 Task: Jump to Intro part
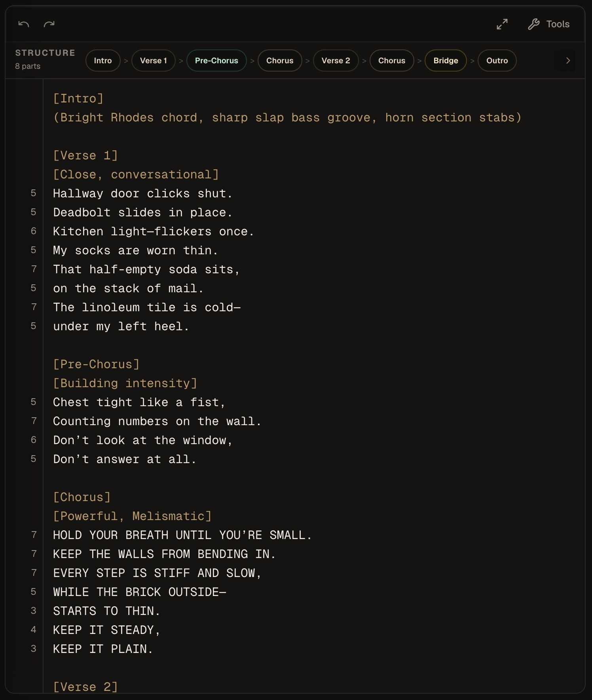coord(103,61)
